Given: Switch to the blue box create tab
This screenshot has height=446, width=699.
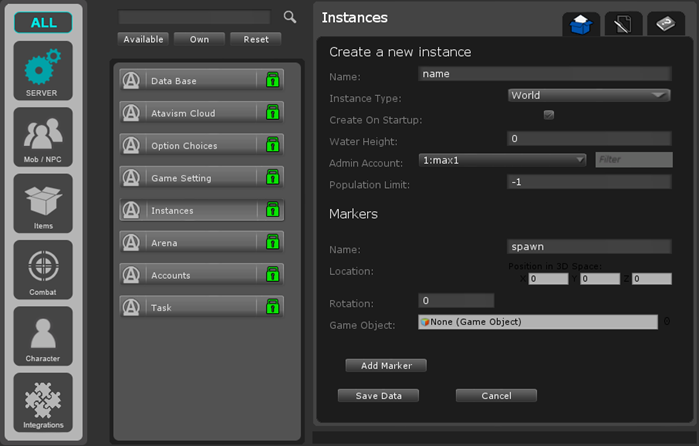Looking at the screenshot, I should pos(581,25).
